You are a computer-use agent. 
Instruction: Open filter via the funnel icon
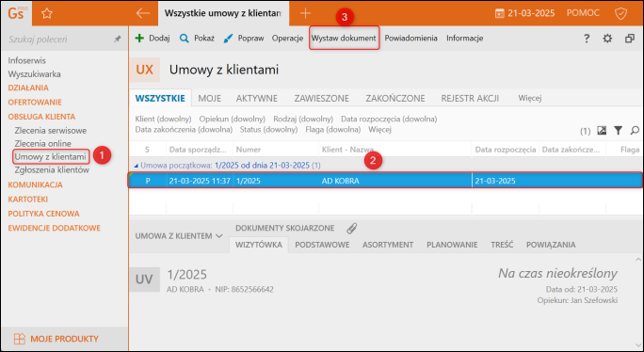pos(619,131)
